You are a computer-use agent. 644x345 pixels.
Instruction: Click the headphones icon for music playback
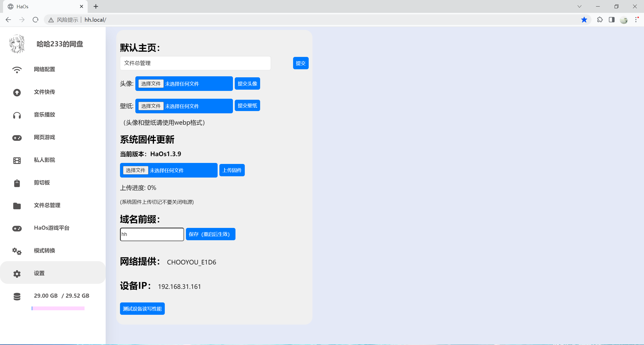[x=17, y=115]
